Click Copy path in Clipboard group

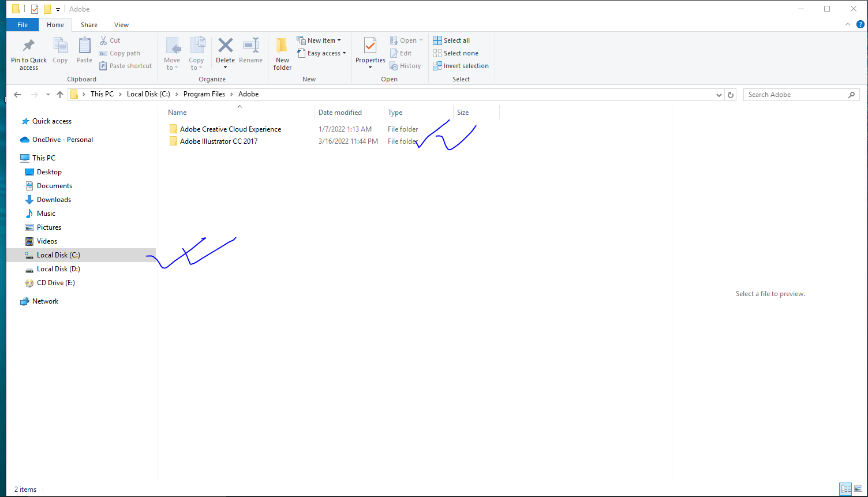(119, 53)
